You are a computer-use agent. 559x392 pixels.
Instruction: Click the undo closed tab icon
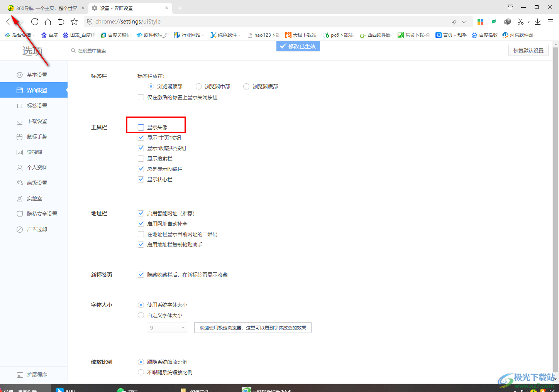61,22
